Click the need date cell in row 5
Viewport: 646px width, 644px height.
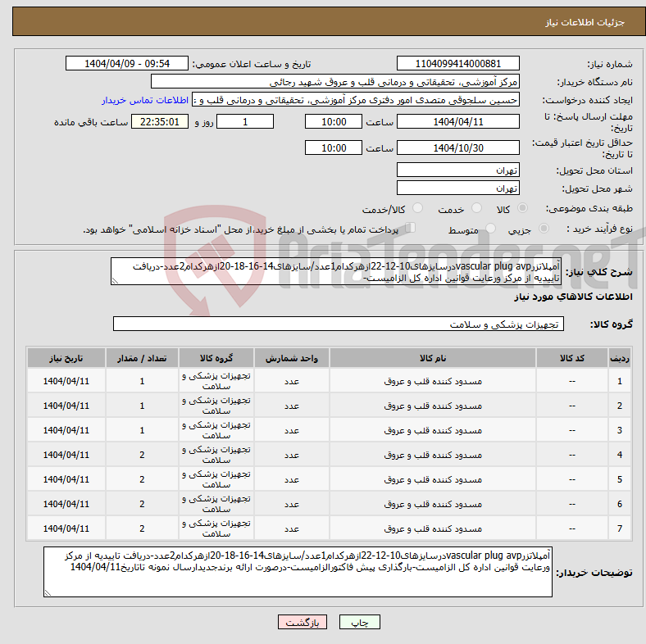pos(66,479)
